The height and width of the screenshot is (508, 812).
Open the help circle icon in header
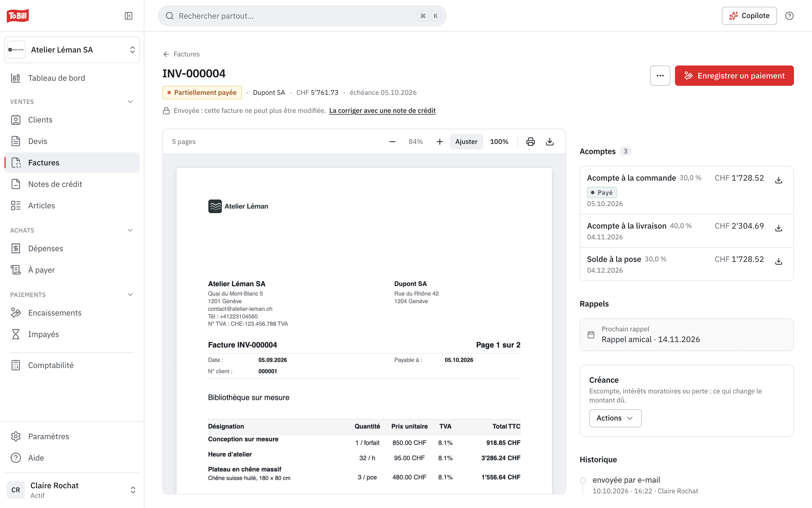789,16
